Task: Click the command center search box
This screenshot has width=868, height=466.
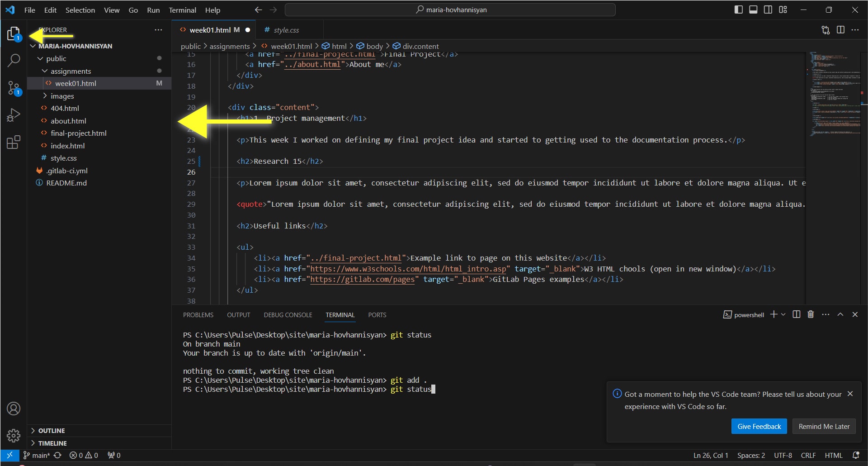Action: [450, 10]
